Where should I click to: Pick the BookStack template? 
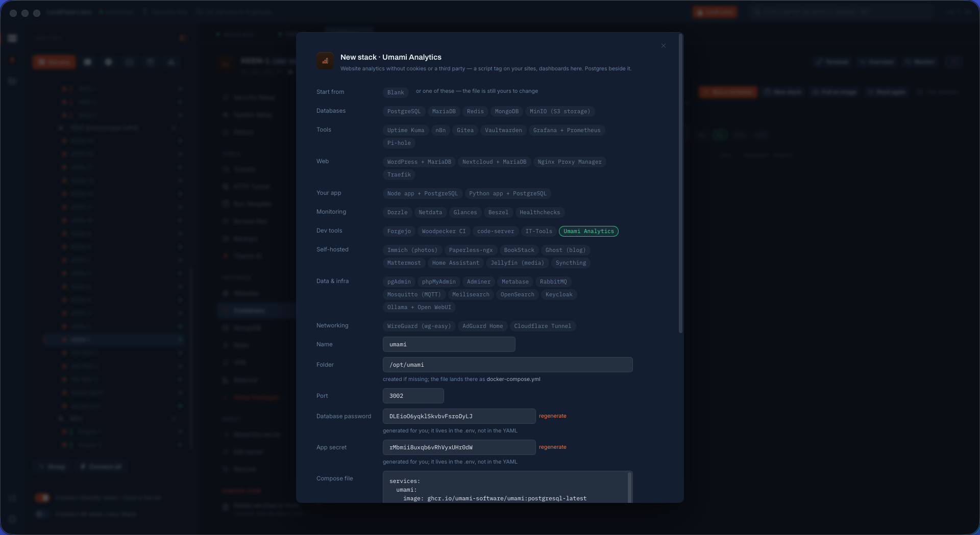519,250
